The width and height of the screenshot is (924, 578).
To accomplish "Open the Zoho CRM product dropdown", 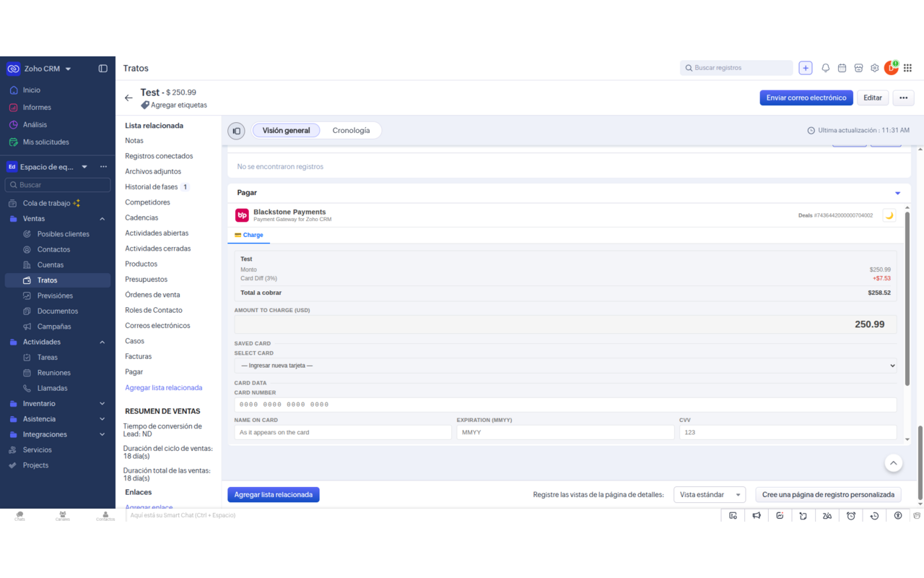I will 69,69.
